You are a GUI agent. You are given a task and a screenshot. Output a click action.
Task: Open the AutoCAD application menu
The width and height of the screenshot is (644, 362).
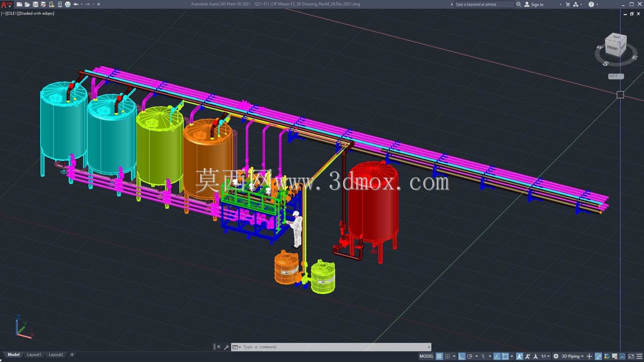(6, 4)
